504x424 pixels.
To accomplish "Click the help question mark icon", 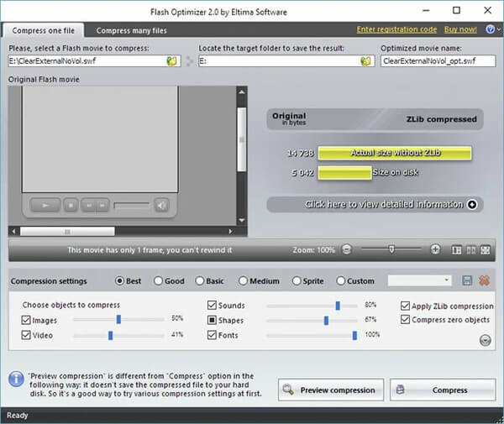I will 491,29.
